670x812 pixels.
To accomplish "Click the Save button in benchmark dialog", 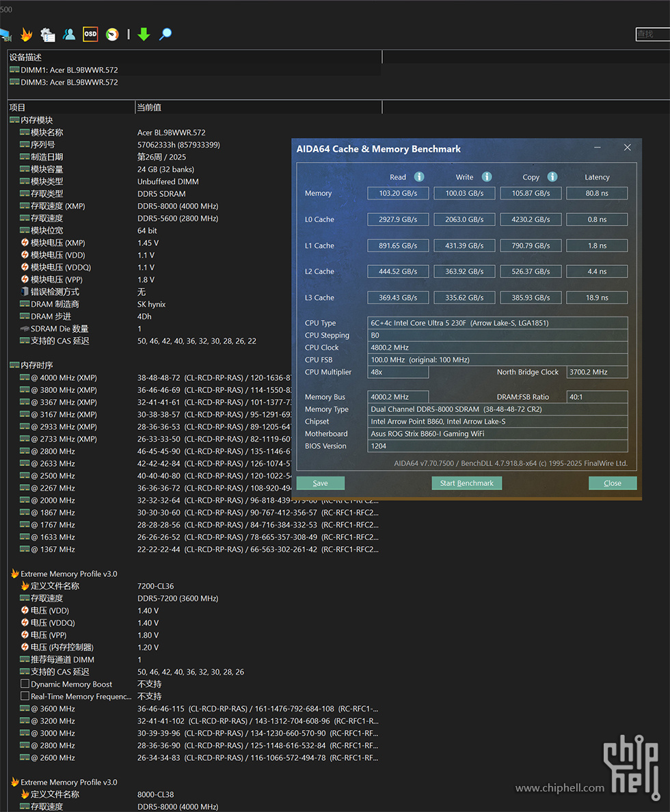I will click(x=320, y=483).
